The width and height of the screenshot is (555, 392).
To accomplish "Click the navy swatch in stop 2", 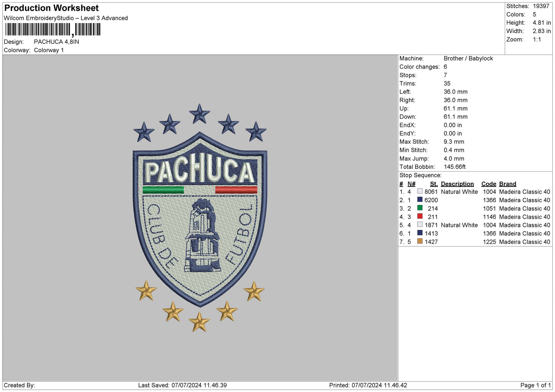I will (x=420, y=200).
